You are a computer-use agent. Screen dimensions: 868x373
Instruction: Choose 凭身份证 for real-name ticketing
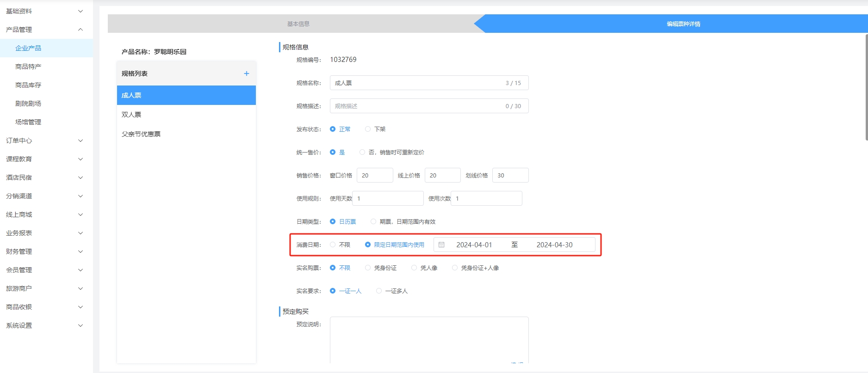368,268
